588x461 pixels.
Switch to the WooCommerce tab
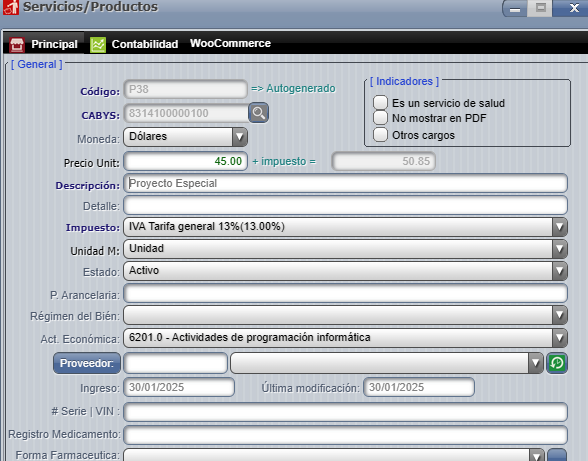(x=230, y=44)
